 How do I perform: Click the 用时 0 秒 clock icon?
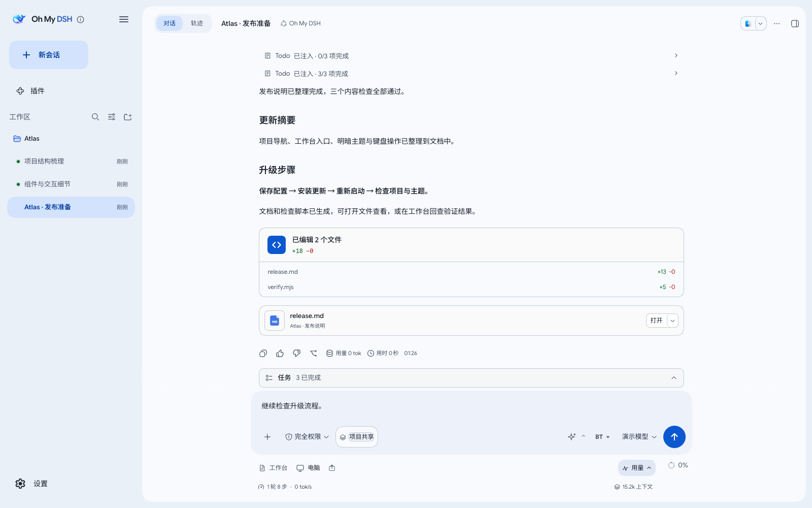coord(370,353)
